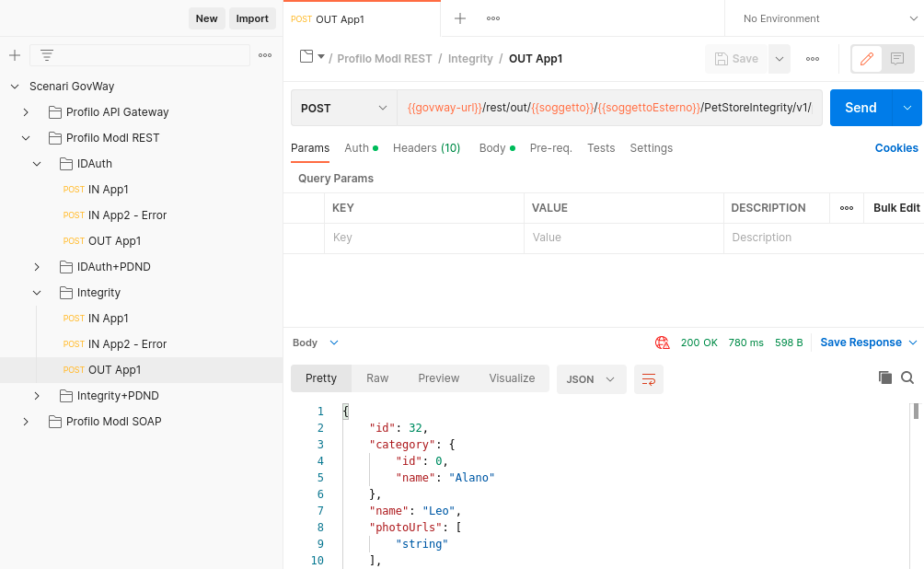924x569 pixels.
Task: Click Bulk Edit for query params
Action: [896, 208]
